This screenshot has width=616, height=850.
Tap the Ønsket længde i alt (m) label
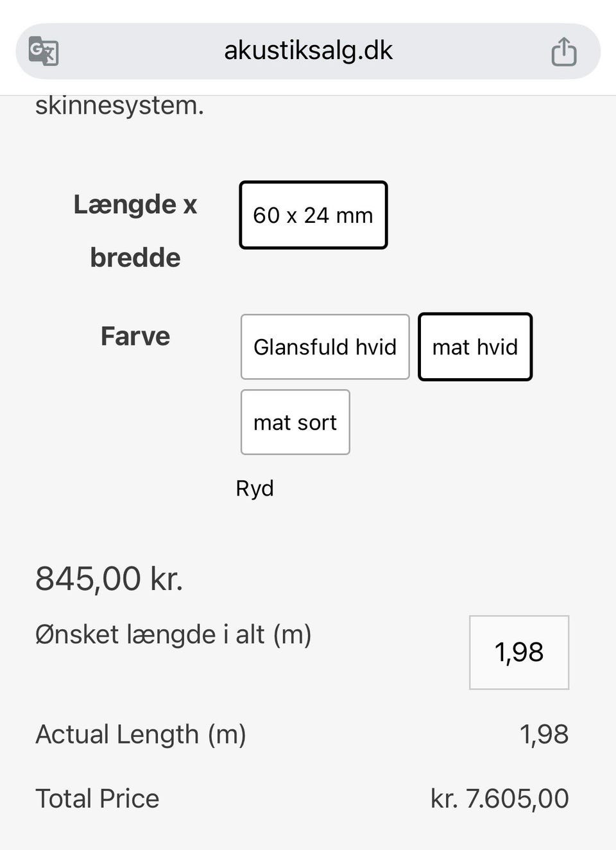coord(173,635)
